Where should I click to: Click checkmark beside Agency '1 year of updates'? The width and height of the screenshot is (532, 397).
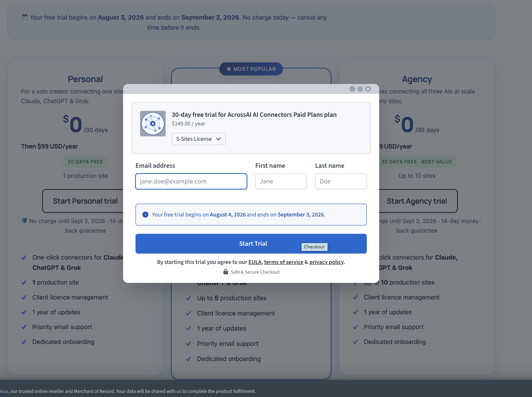tap(355, 312)
